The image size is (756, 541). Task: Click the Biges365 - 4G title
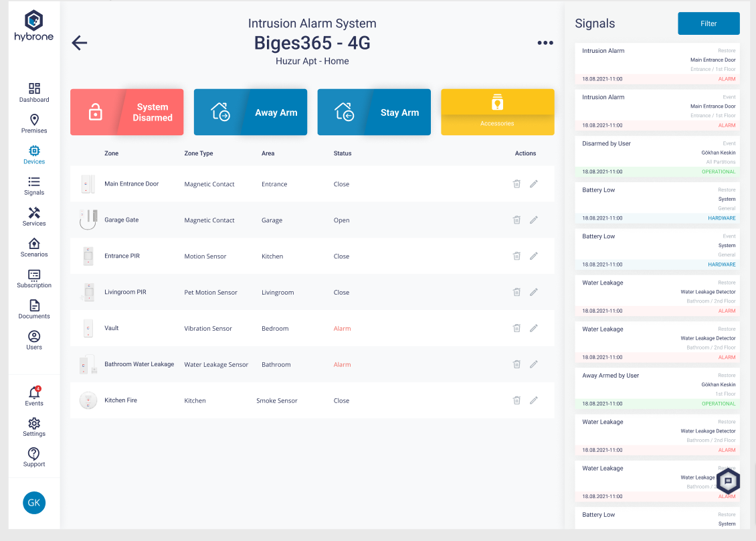(x=312, y=43)
